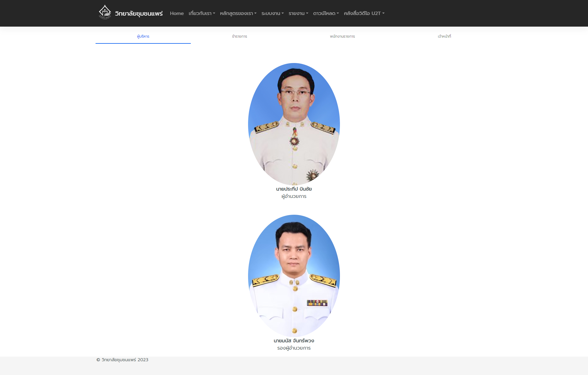The height and width of the screenshot is (375, 588).
Task: Click the college logo icon in navbar
Action: pyautogui.click(x=105, y=12)
